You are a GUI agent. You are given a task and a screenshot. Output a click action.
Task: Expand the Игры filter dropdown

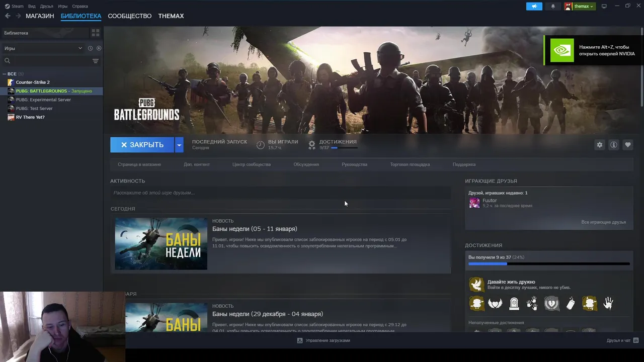coord(43,48)
